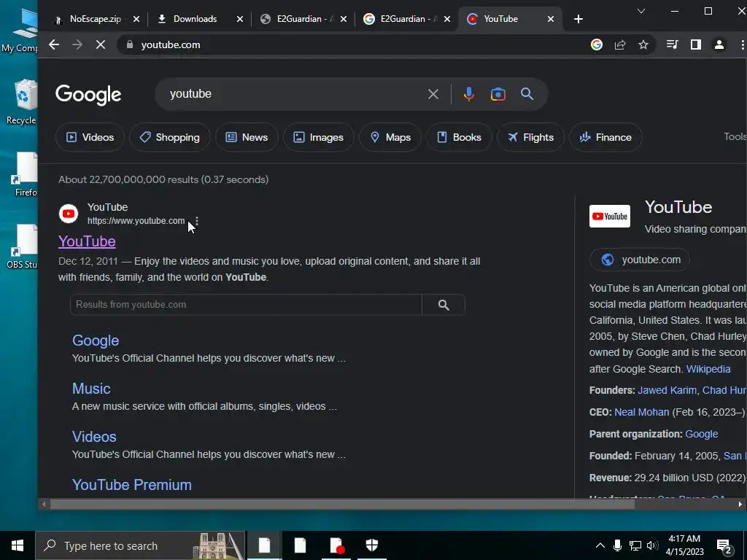Filter results by Finance

[605, 137]
